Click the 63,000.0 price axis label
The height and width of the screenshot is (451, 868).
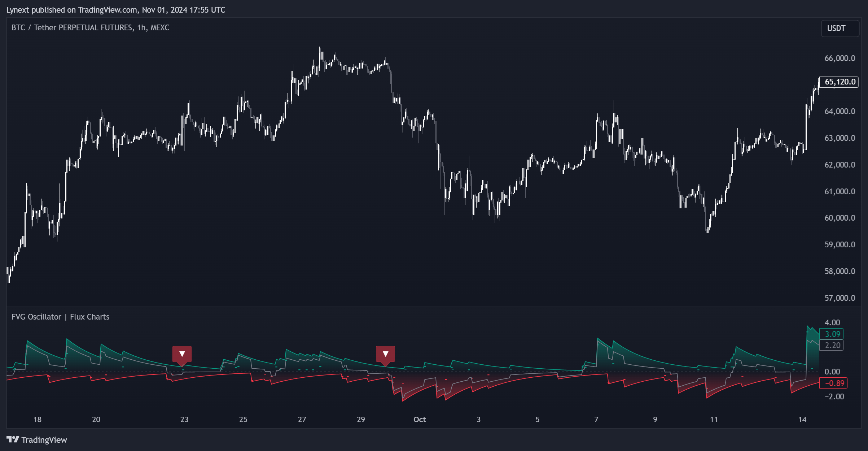[840, 138]
